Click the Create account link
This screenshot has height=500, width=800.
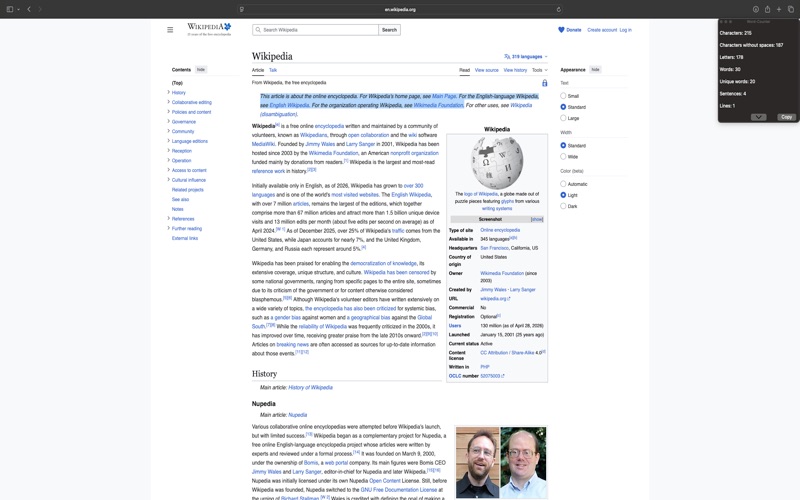(x=602, y=30)
